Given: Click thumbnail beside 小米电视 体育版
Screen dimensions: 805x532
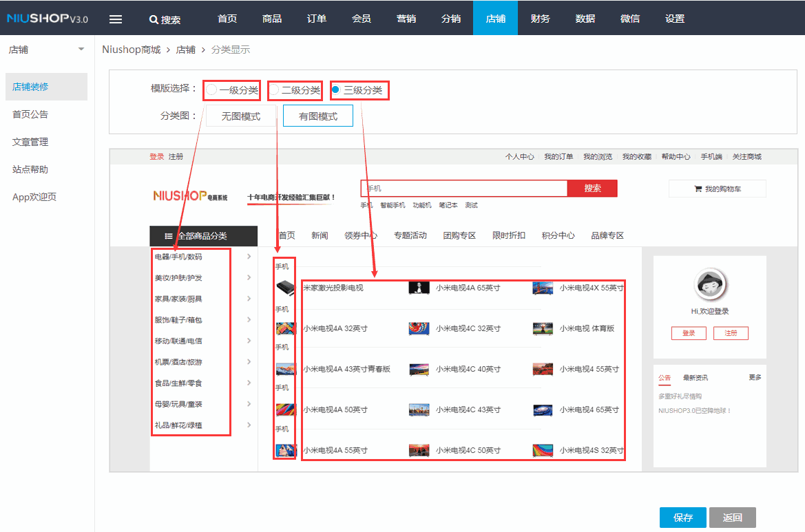Looking at the screenshot, I should click(x=543, y=328).
